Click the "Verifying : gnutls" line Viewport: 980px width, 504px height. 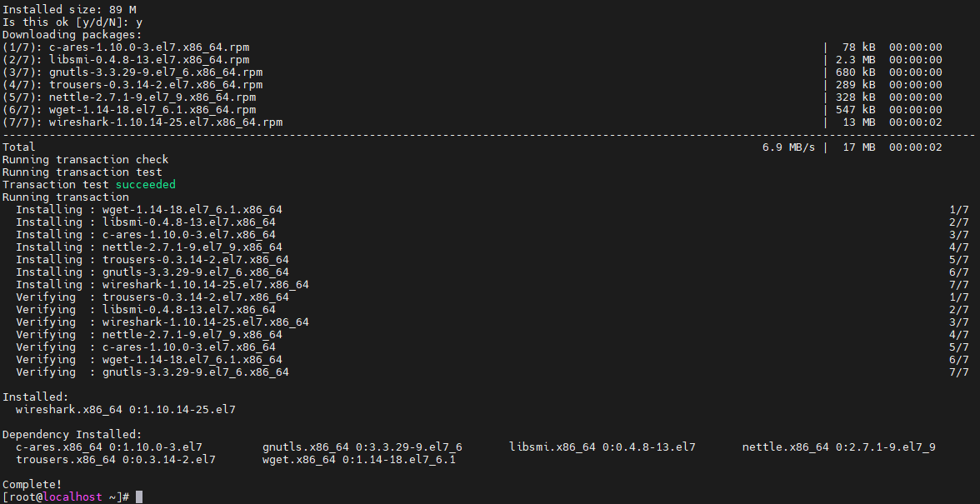(152, 372)
